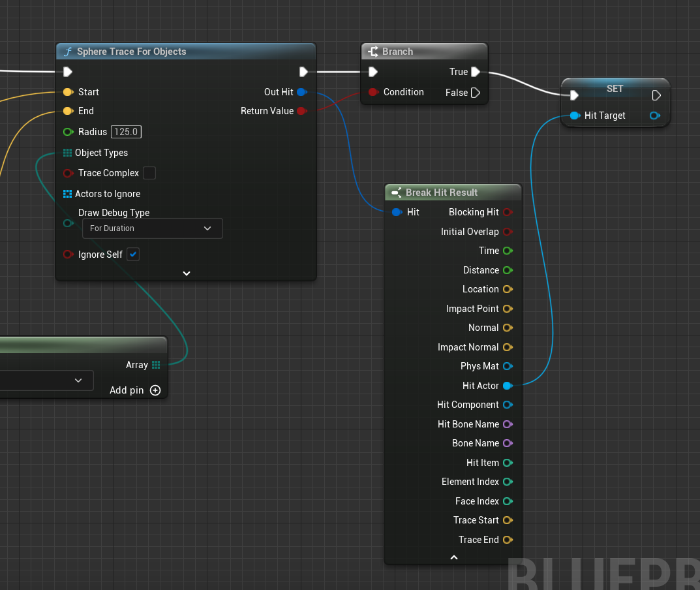Viewport: 700px width, 590px height.
Task: Click the Distance output pin
Action: [508, 270]
